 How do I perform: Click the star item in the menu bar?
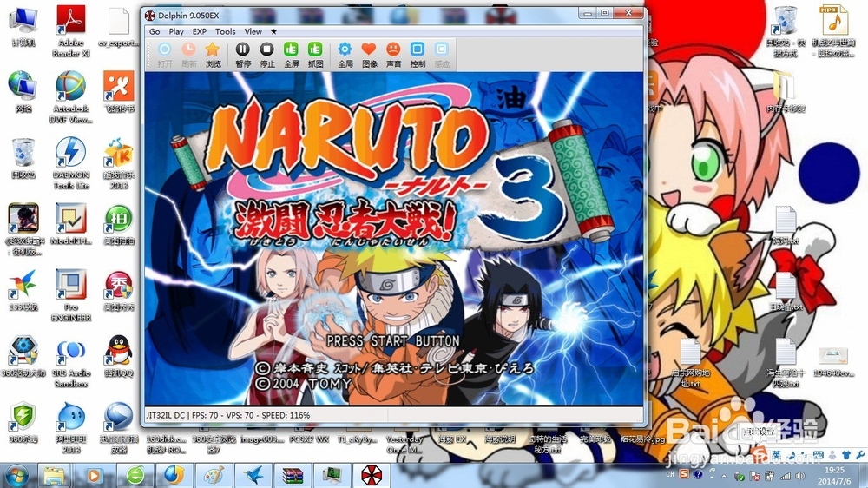[x=273, y=31]
